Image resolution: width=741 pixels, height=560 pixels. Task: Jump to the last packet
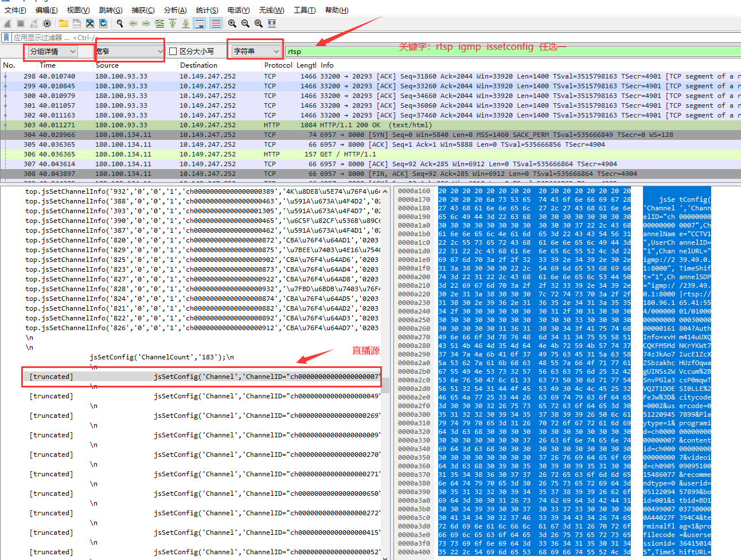[186, 24]
